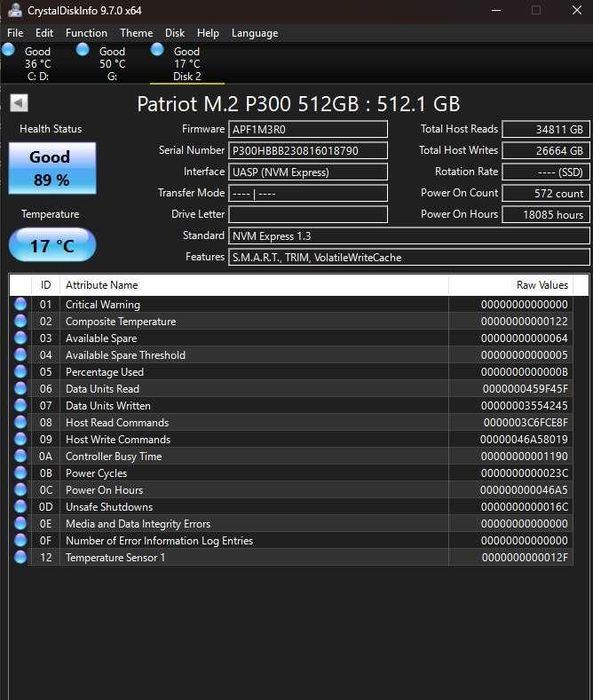This screenshot has width=593, height=700.
Task: Click status orb for Data Units Read row
Action: coord(21,389)
